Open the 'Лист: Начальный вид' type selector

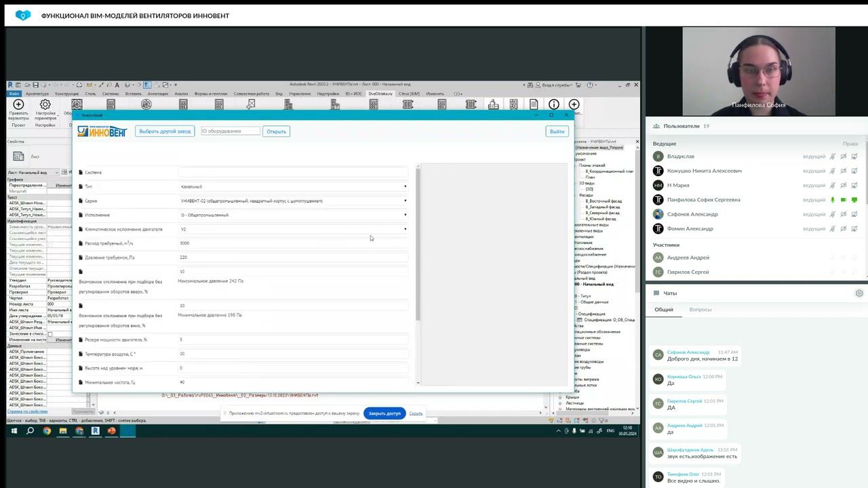(x=33, y=172)
